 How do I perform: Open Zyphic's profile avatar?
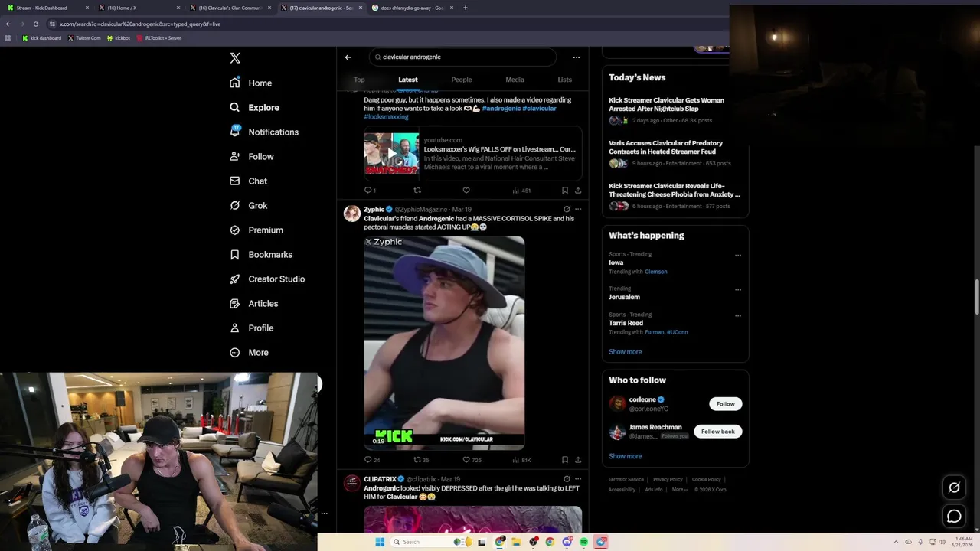click(351, 214)
